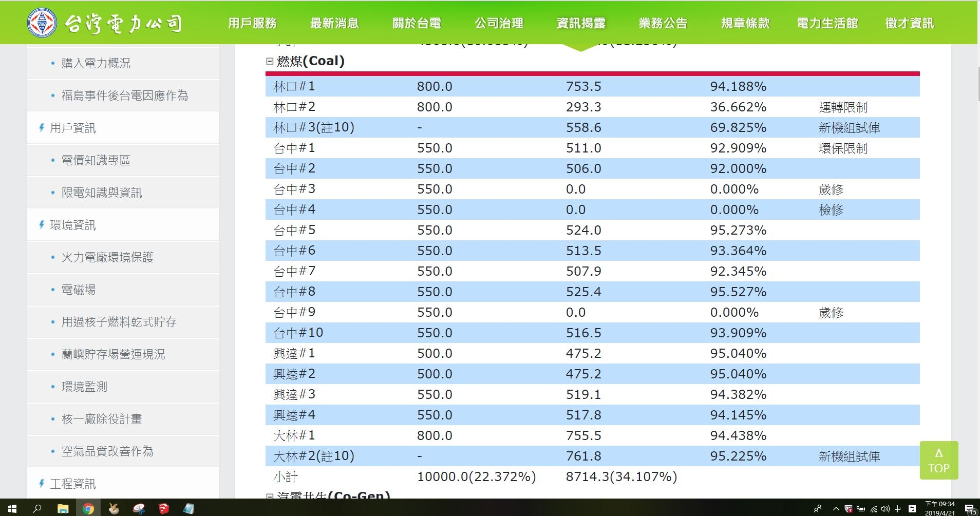The image size is (980, 516).
Task: Open 蘭嶼貯存場營運現況 sidebar link
Action: point(113,354)
